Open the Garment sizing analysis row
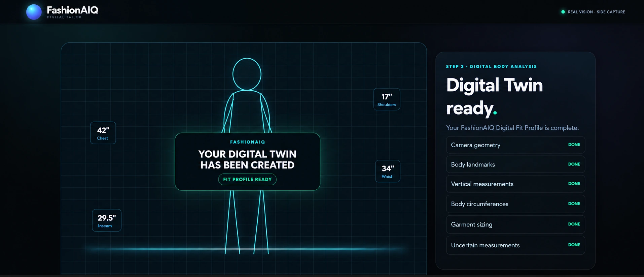 click(515, 224)
